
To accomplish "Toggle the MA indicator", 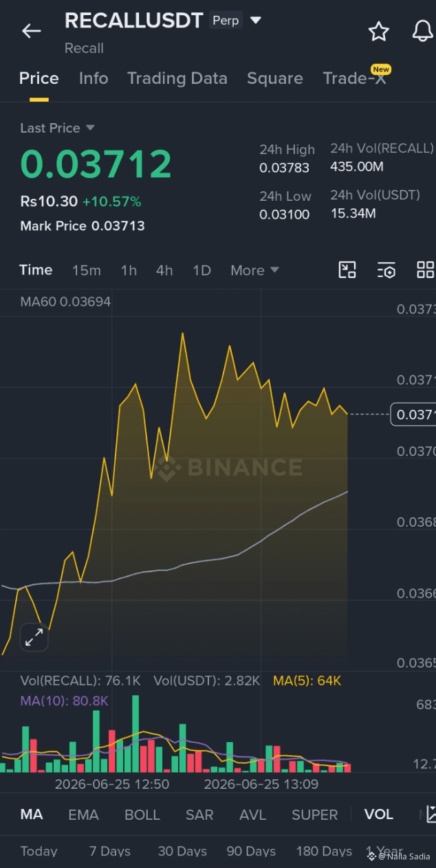I will [32, 815].
